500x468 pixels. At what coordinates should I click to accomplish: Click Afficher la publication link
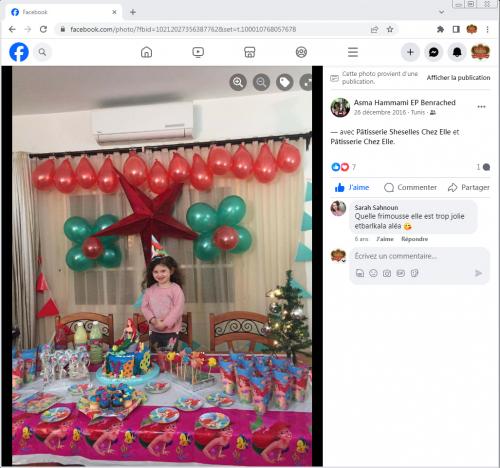click(458, 78)
